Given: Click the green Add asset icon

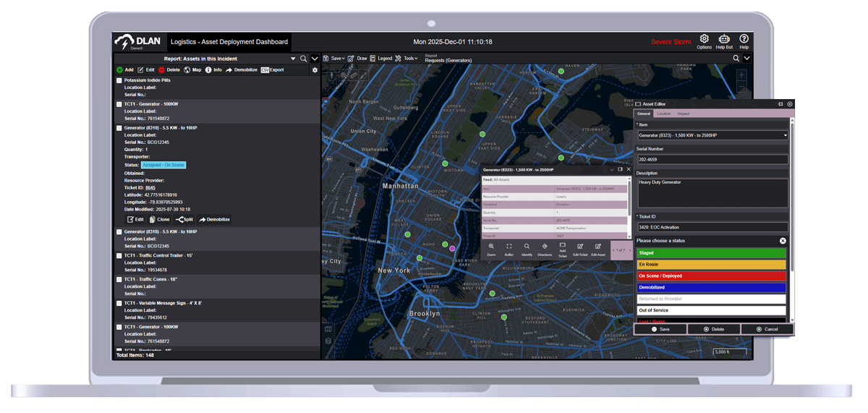Looking at the screenshot, I should coord(119,70).
